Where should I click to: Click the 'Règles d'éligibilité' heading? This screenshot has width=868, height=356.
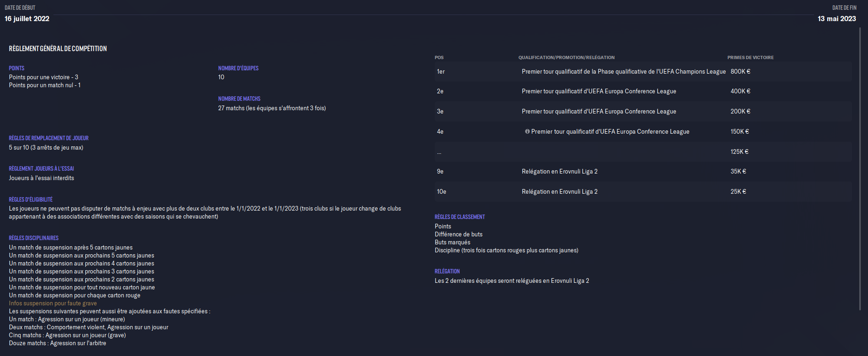click(30, 200)
